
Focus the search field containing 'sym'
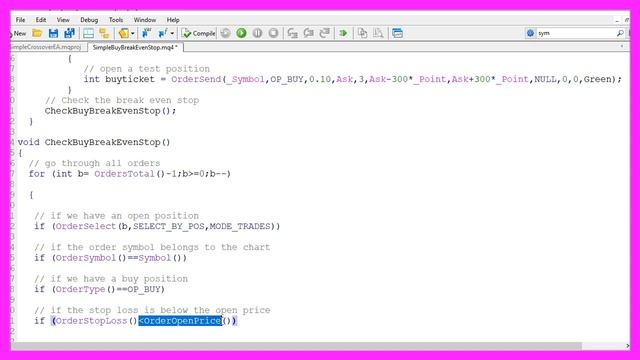576,33
